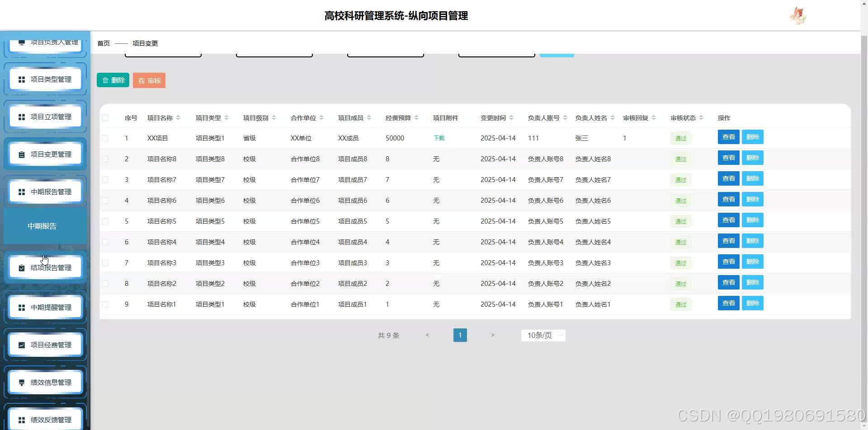The image size is (868, 430).
Task: Click the green 删除 batch delete button
Action: pyautogui.click(x=113, y=80)
